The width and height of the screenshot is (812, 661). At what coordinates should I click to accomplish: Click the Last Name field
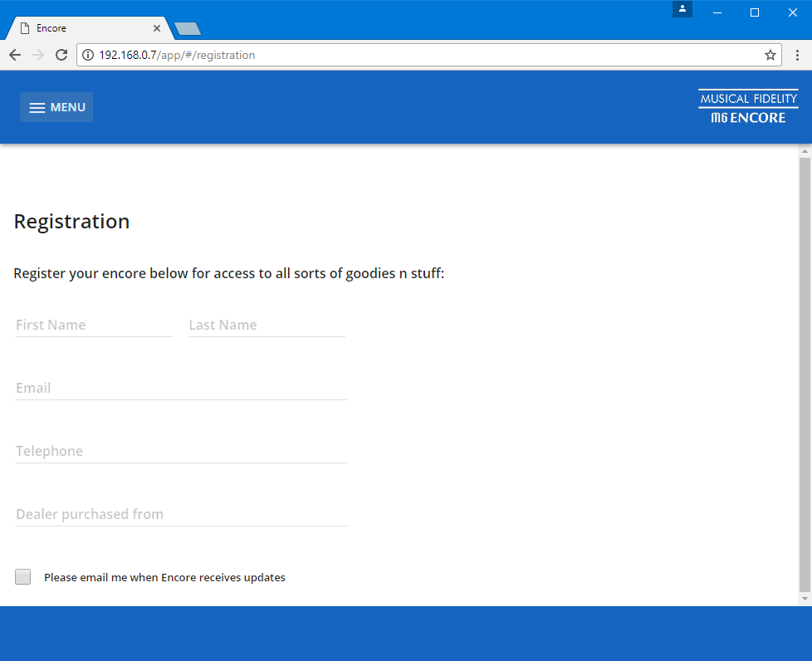267,325
